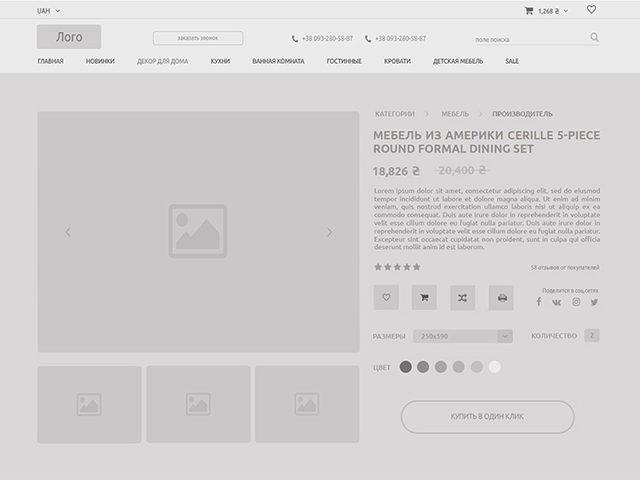
Task: Open Гостинные menu item
Action: pos(344,61)
